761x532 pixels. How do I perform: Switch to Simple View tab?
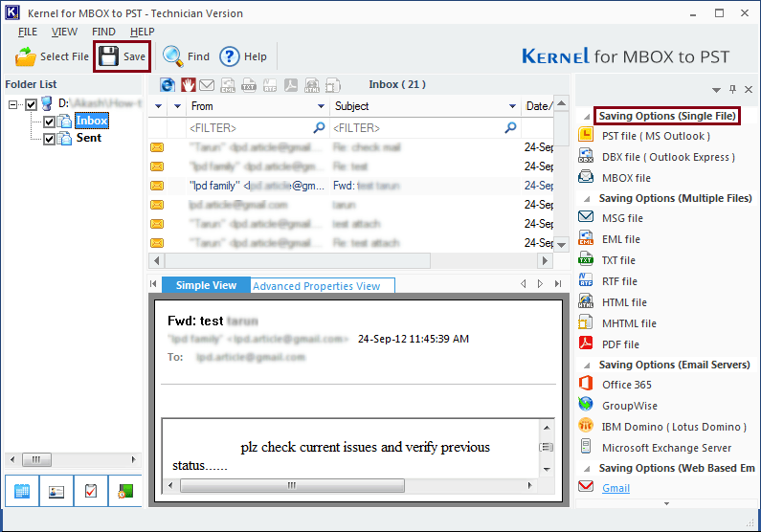[x=206, y=285]
